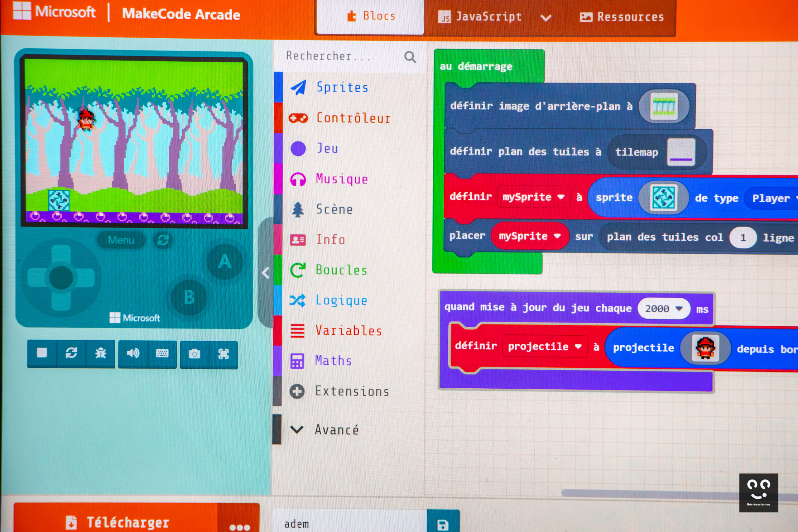Click the MakeCode Arcade home link
This screenshot has width=798, height=532.
point(181,14)
